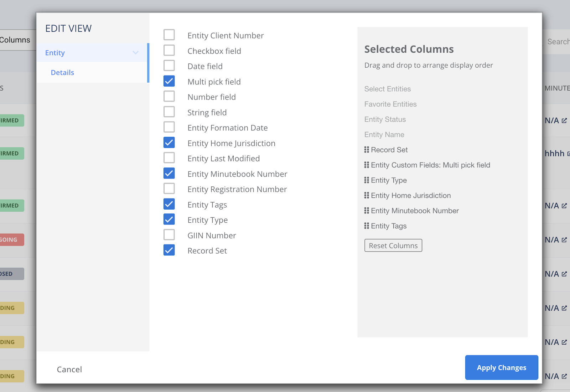Select the Entity category in sidebar
This screenshot has width=570, height=392.
pyautogui.click(x=55, y=53)
